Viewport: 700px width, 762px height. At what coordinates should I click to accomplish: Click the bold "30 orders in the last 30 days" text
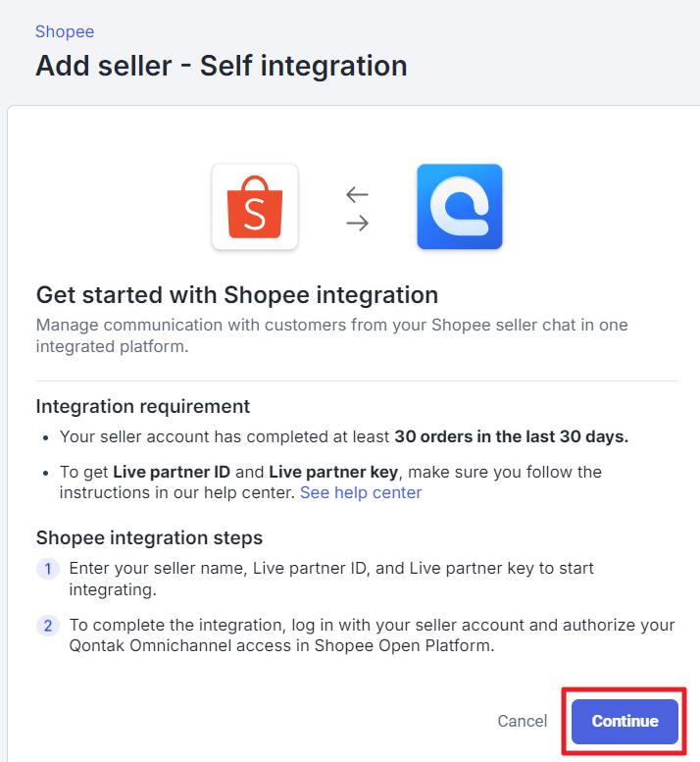click(511, 436)
